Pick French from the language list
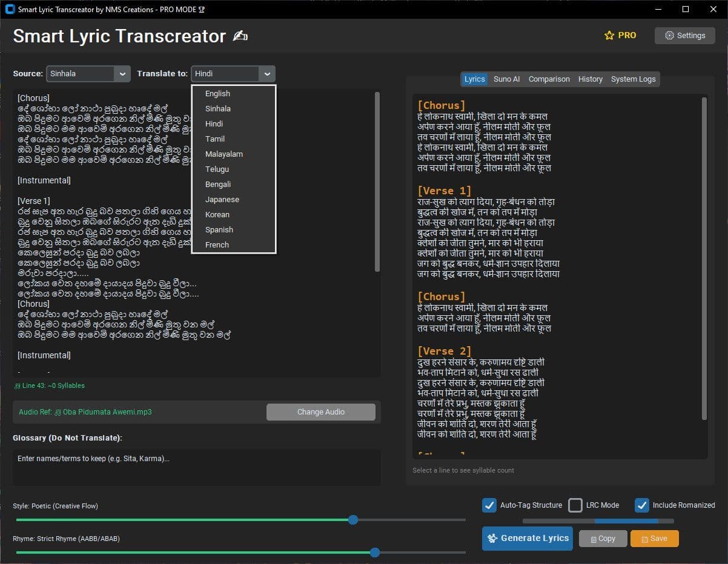This screenshot has width=728, height=564. click(x=234, y=245)
